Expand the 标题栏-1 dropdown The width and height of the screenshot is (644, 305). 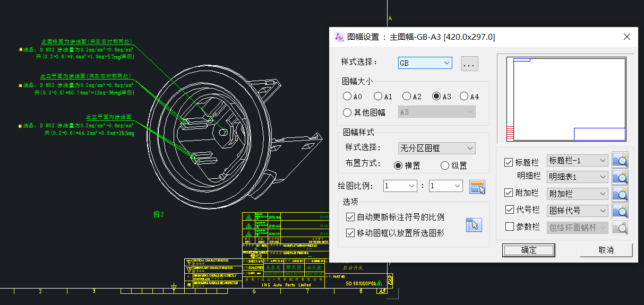click(577, 160)
